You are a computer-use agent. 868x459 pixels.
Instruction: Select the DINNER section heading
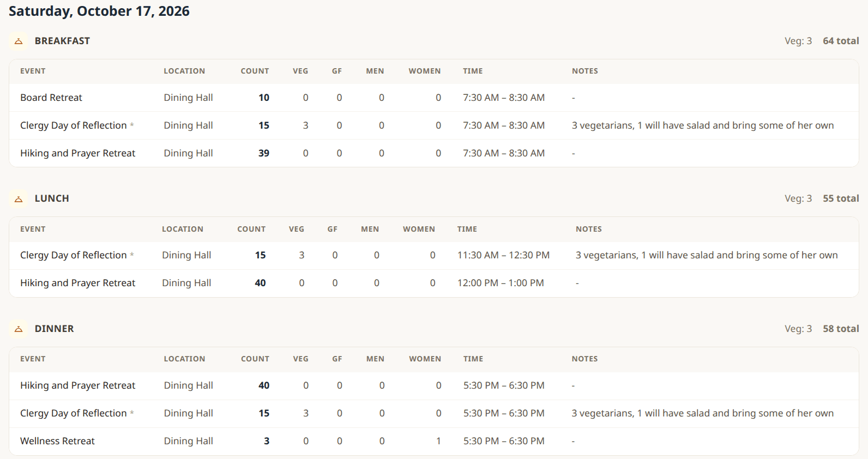[x=54, y=329]
